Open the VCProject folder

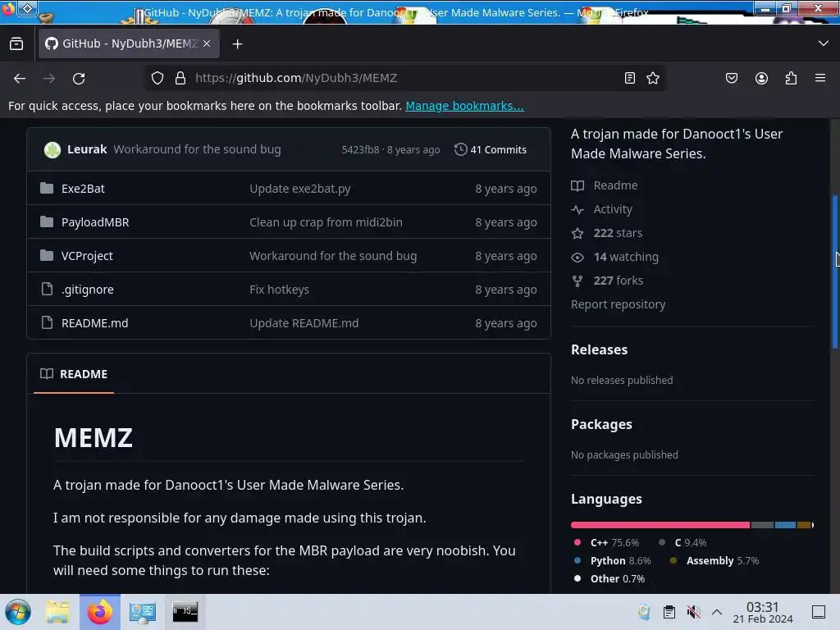[87, 256]
